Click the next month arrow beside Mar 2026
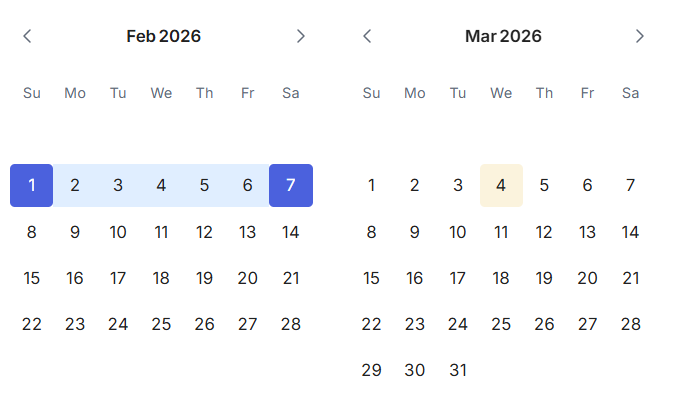This screenshot has width=694, height=409. coord(640,36)
